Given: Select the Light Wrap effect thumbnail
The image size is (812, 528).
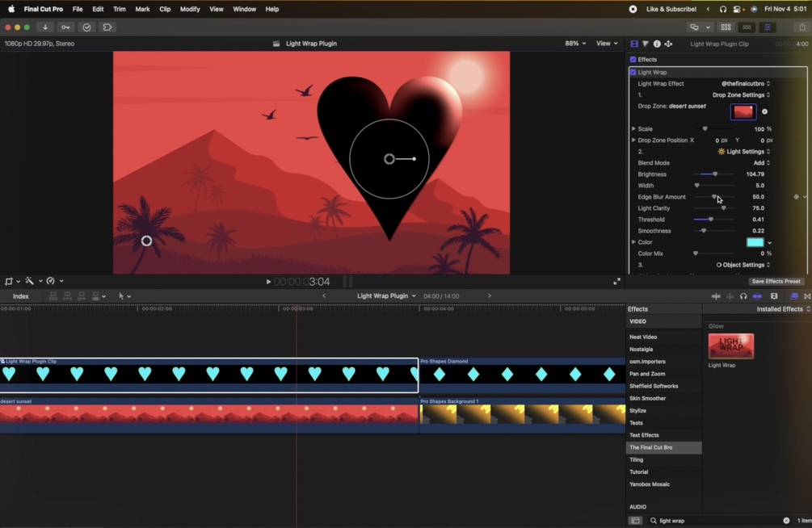Looking at the screenshot, I should [x=731, y=346].
